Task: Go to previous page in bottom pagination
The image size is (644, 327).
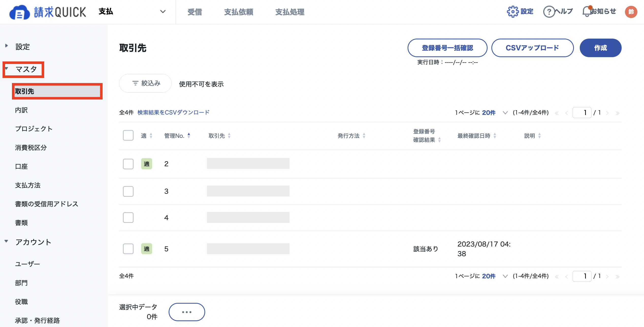Action: tap(567, 276)
